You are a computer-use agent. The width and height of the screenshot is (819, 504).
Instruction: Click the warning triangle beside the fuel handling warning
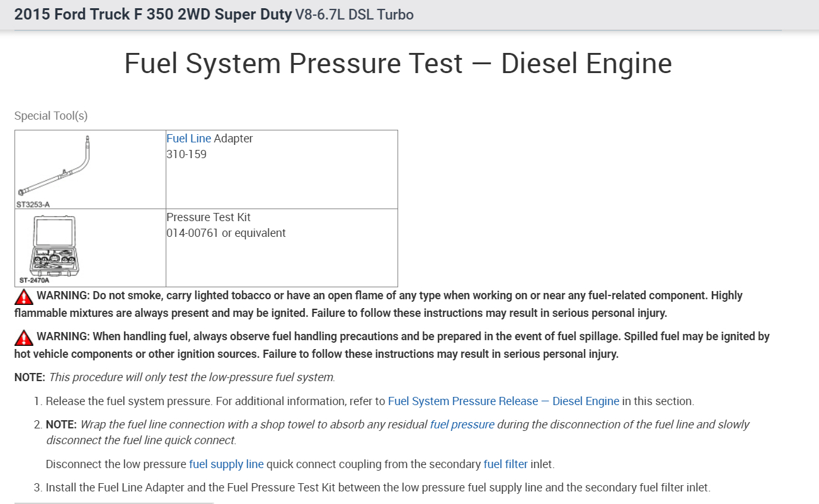point(24,338)
